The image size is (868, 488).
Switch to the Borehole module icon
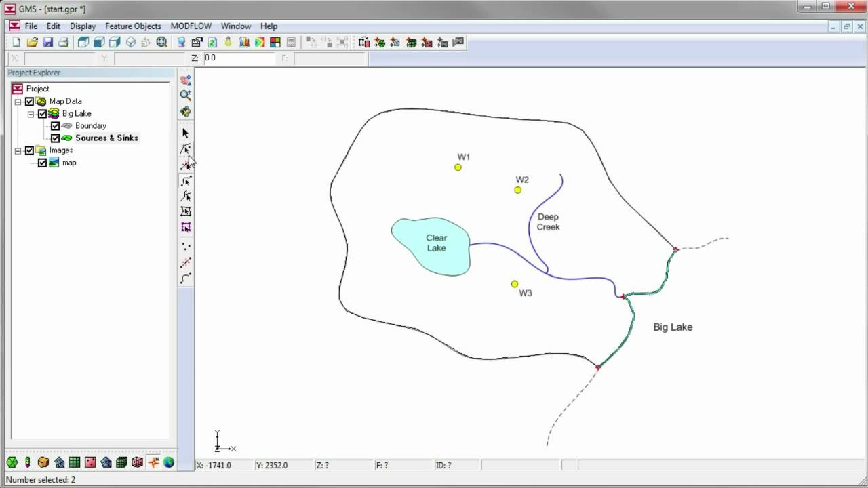tap(27, 462)
